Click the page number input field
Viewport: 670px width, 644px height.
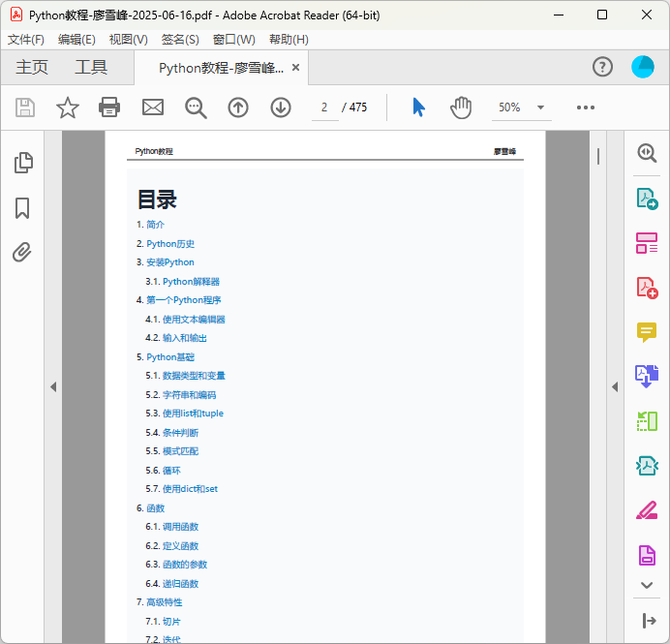point(324,107)
